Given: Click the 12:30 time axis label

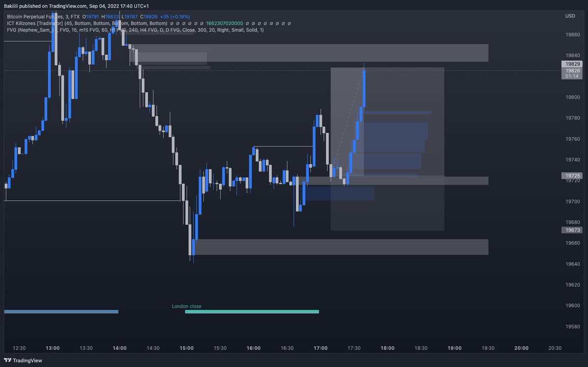Looking at the screenshot, I should 19,348.
